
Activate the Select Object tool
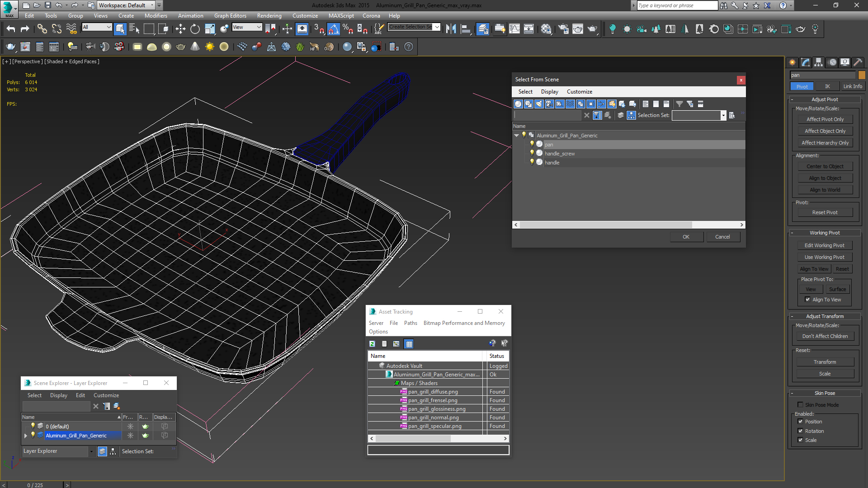120,29
